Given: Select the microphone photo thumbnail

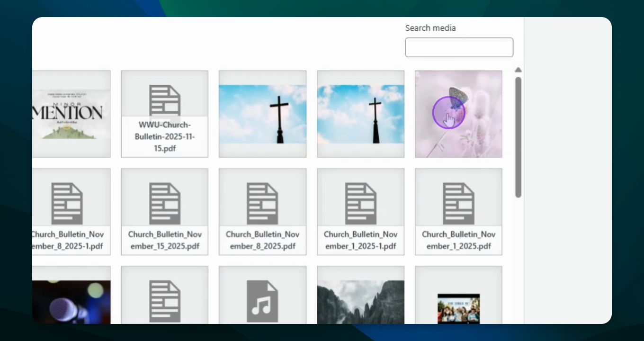Looking at the screenshot, I should 71,296.
